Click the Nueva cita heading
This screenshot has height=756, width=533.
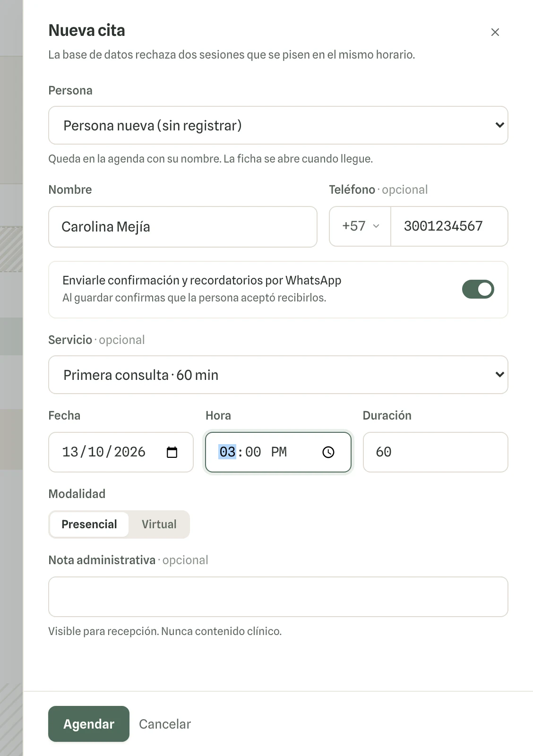tap(87, 30)
